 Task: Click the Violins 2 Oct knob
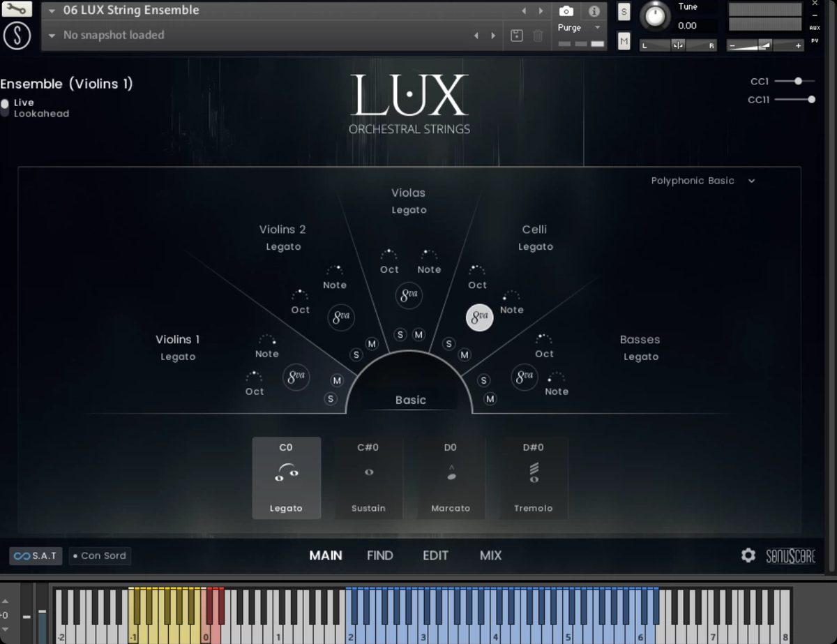(x=300, y=297)
